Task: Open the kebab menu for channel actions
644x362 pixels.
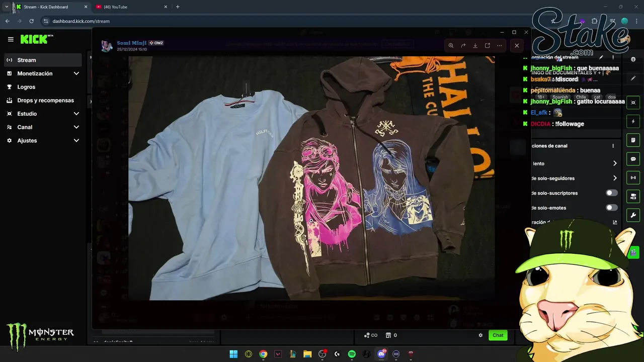Action: coord(613,146)
